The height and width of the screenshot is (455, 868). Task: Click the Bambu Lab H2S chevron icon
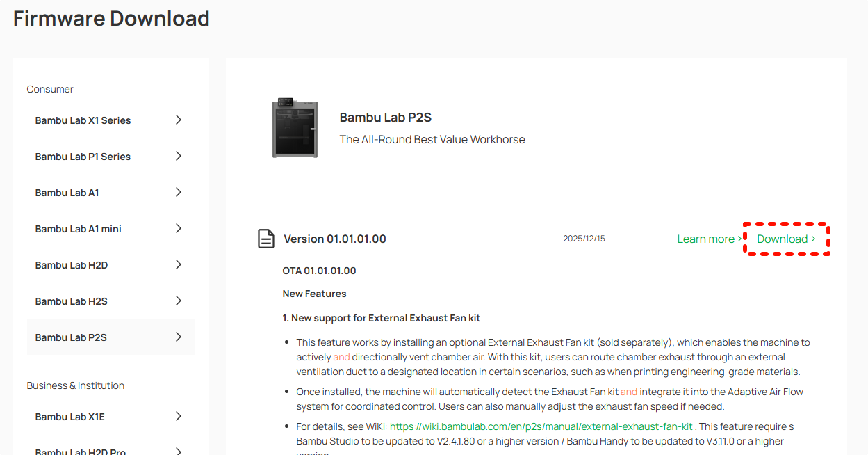click(x=179, y=301)
